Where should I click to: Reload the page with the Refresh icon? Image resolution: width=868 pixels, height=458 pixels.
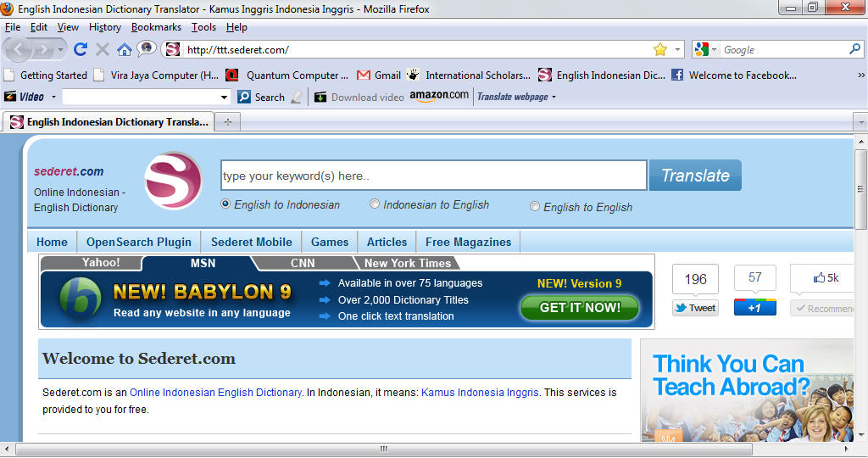[81, 50]
